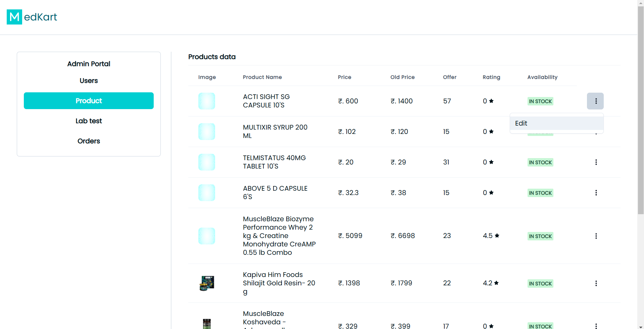644x329 pixels.
Task: Open the Users section in Admin Portal
Action: (89, 81)
